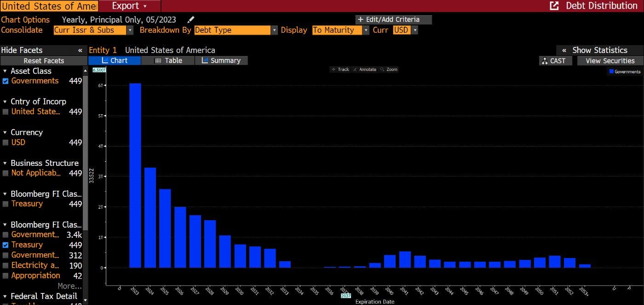
Task: Click the blue Governments legend swatch
Action: [x=611, y=71]
